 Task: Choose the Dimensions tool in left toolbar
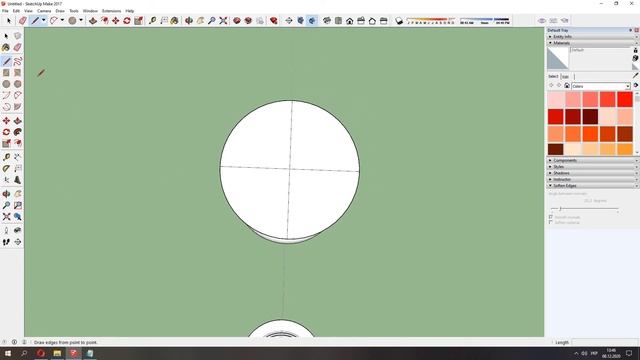pyautogui.click(x=18, y=157)
